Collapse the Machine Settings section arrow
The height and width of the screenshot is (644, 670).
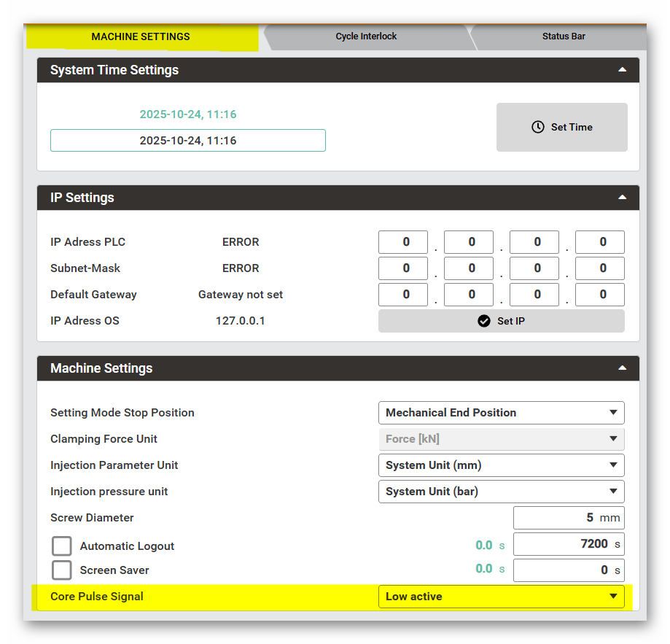point(622,368)
